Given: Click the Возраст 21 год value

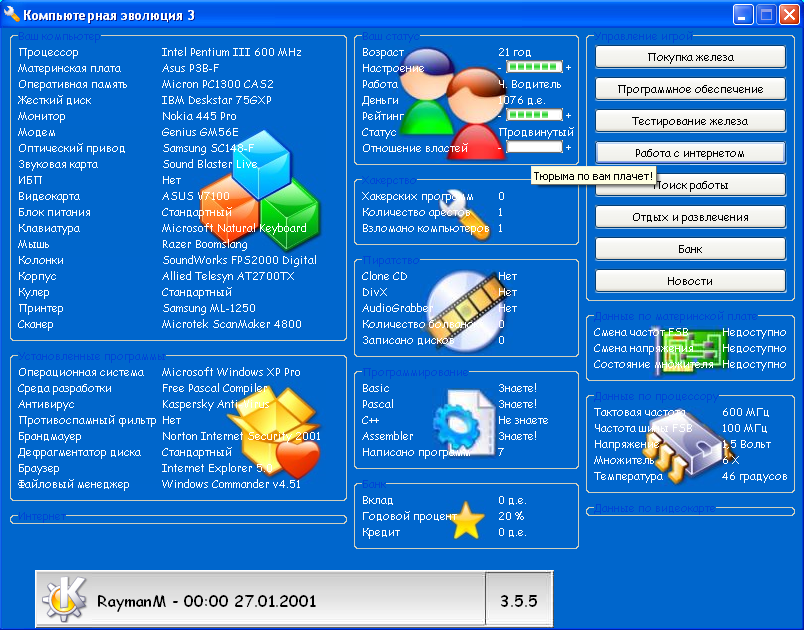Looking at the screenshot, I should (x=514, y=52).
